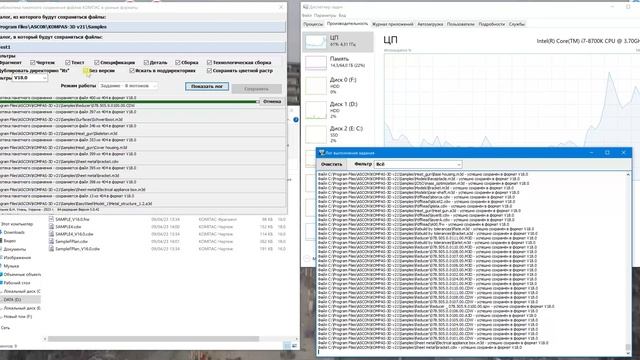Click Этот компьютер in Explorer sidebar
This screenshot has width=640, height=360.
(x=17, y=224)
